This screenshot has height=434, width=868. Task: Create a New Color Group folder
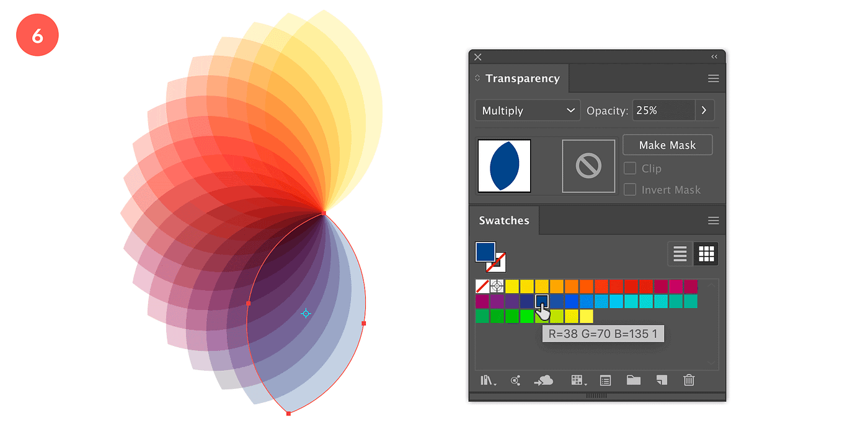pyautogui.click(x=633, y=380)
